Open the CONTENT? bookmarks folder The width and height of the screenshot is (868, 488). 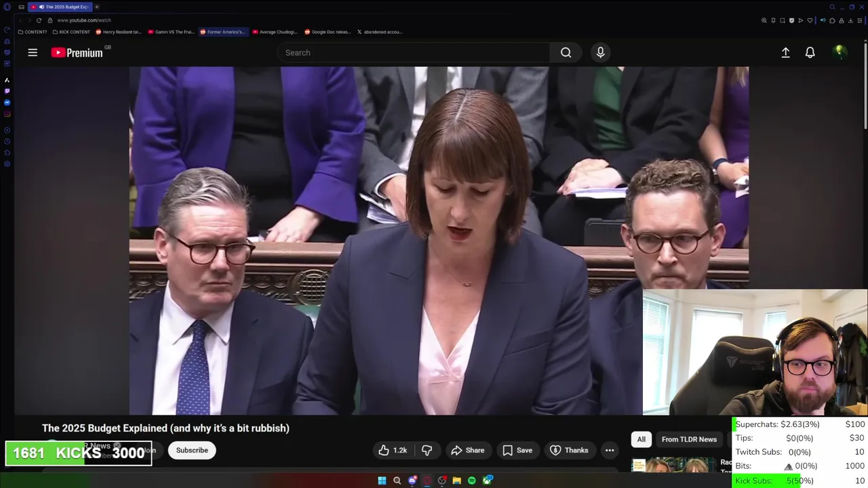33,32
